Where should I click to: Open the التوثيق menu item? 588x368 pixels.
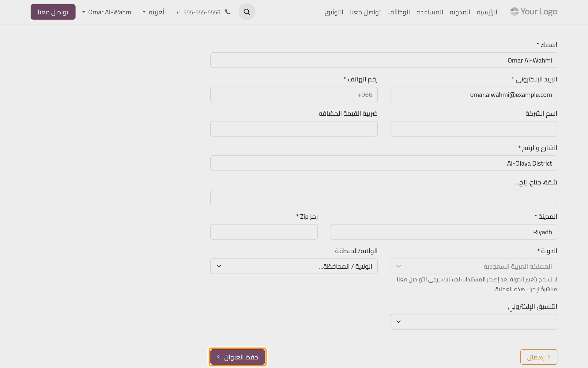click(334, 12)
